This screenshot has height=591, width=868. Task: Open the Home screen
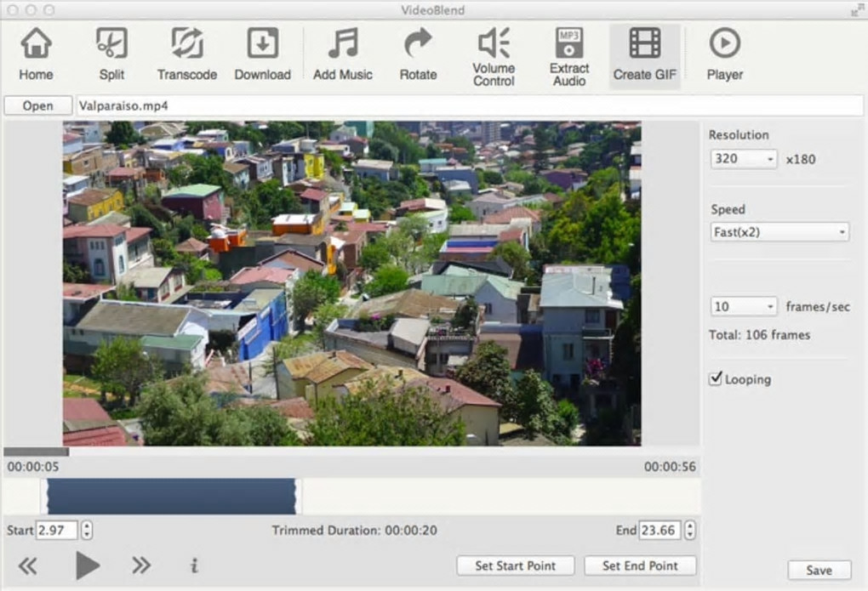[36, 55]
